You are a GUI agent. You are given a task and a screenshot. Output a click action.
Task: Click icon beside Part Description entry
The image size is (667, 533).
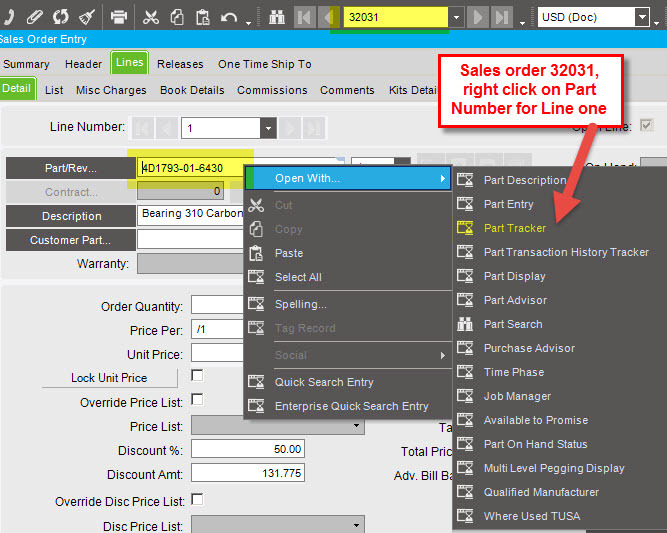click(465, 180)
